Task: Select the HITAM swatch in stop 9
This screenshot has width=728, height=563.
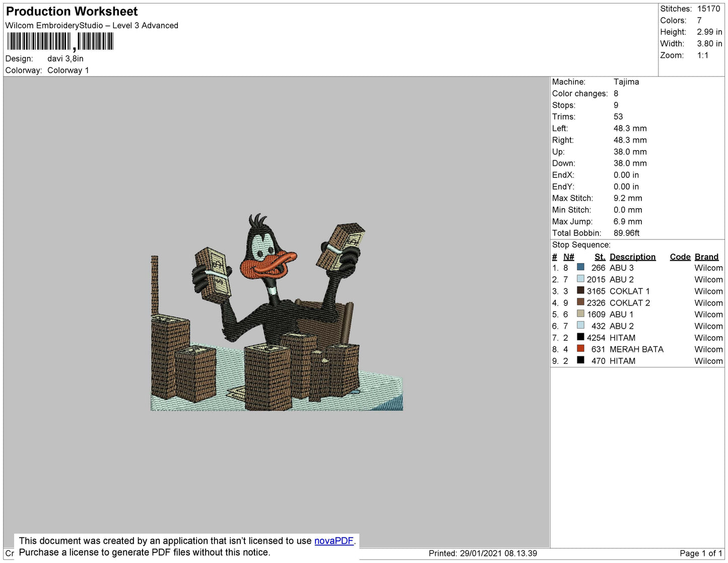Action: click(580, 360)
